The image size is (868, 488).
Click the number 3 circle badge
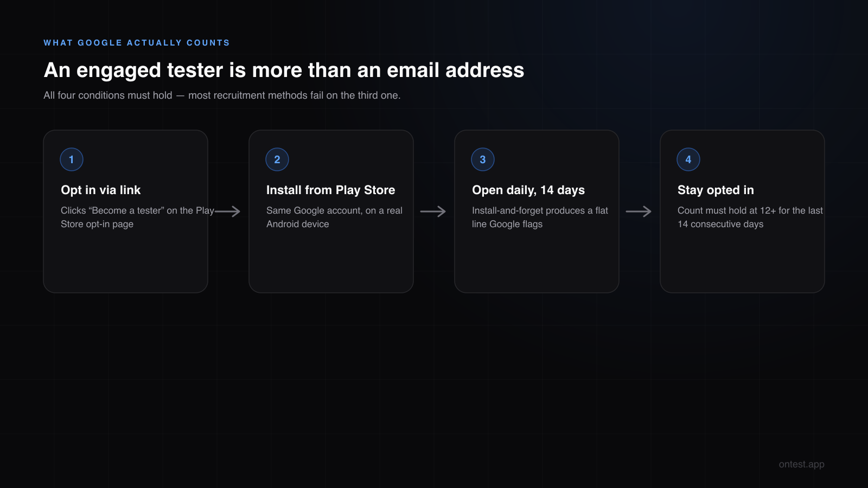pos(483,159)
